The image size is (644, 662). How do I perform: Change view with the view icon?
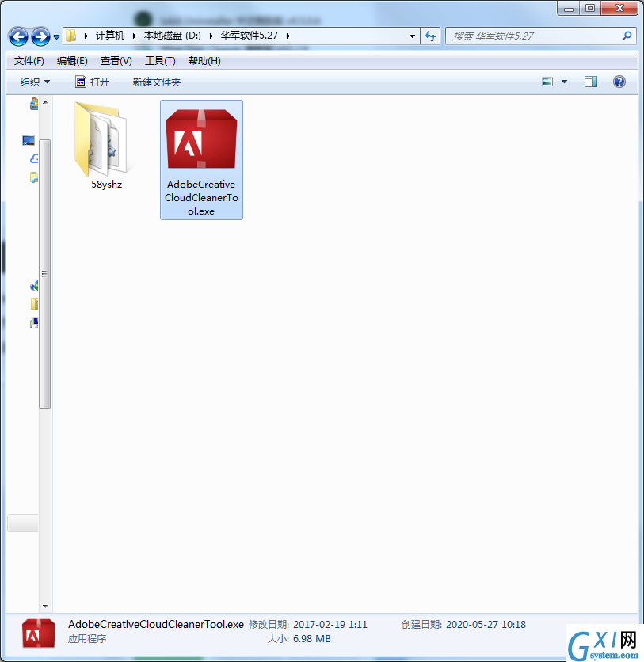click(x=547, y=82)
